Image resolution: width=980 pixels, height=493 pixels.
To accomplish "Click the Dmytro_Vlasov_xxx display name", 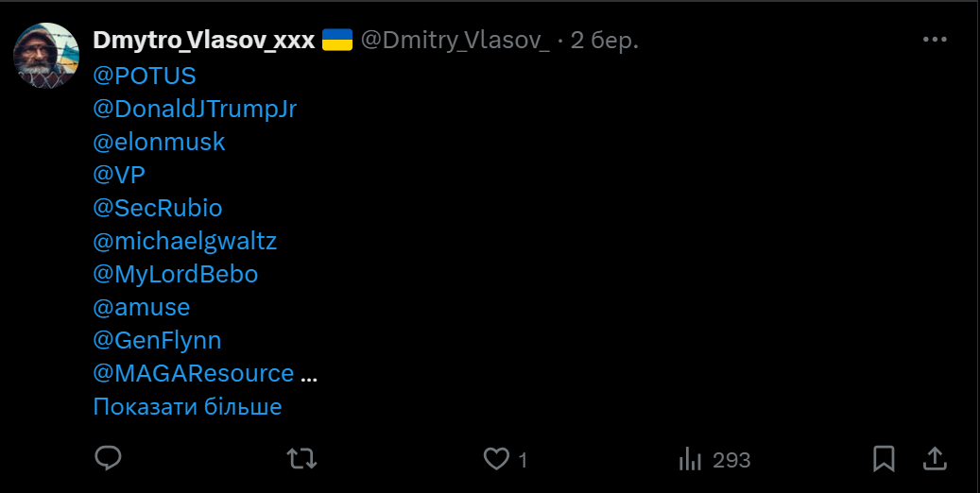I will pyautogui.click(x=203, y=41).
